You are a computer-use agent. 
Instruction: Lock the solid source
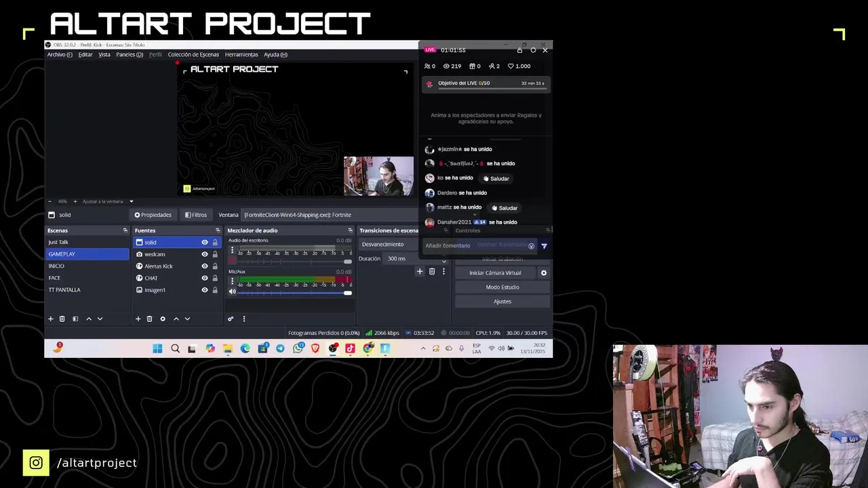pos(215,242)
